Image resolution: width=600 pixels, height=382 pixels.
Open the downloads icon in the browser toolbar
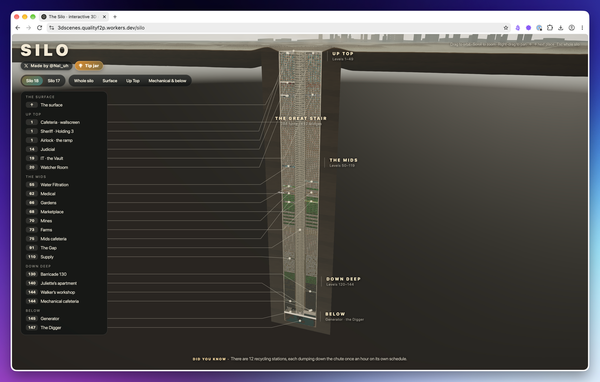click(x=561, y=28)
